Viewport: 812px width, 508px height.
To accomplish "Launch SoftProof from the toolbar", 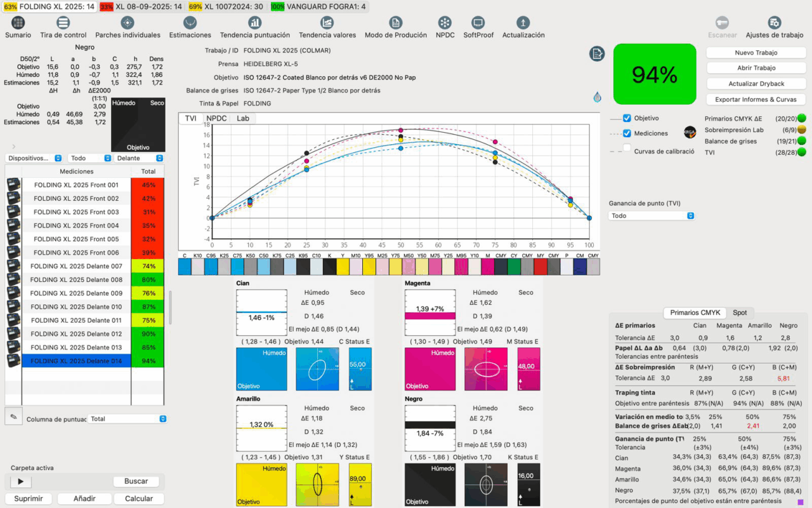I will 478,23.
